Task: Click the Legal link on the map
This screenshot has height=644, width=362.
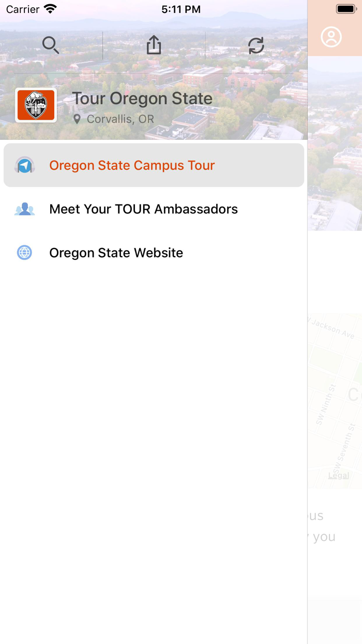Action: (x=339, y=476)
